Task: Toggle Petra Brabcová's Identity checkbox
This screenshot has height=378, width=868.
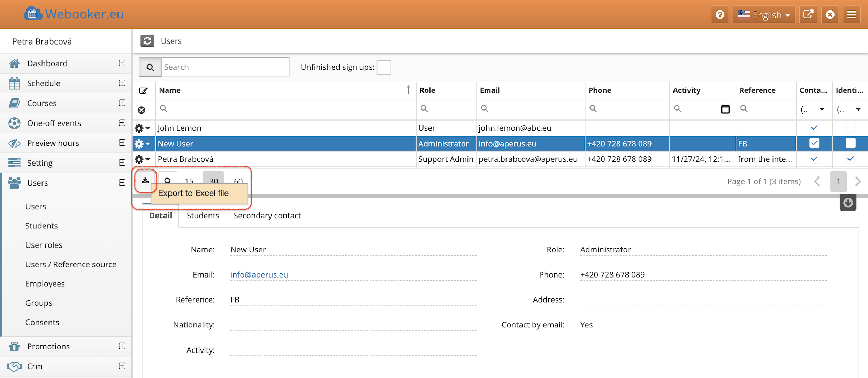Action: [x=851, y=159]
